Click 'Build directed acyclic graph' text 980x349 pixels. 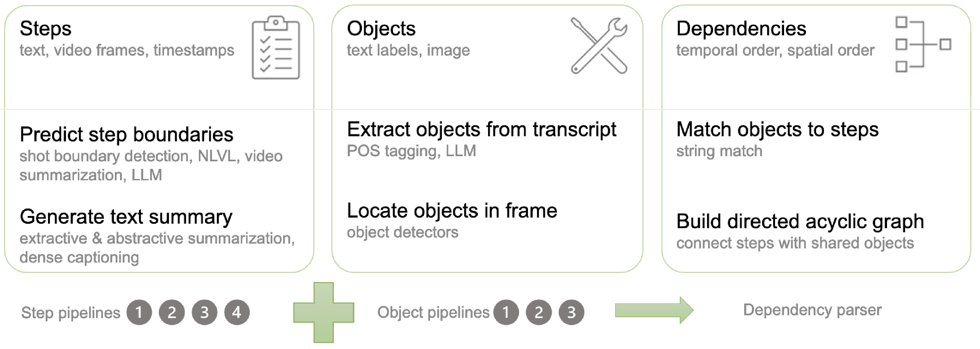tap(800, 221)
